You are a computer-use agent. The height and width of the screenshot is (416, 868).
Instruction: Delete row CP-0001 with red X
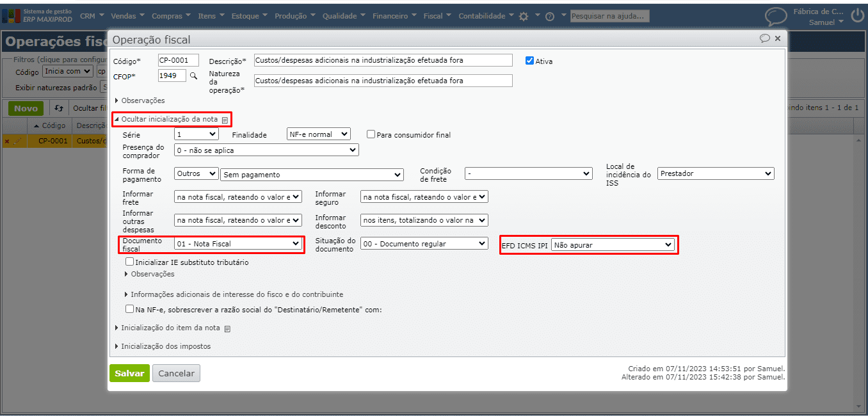[x=7, y=141]
